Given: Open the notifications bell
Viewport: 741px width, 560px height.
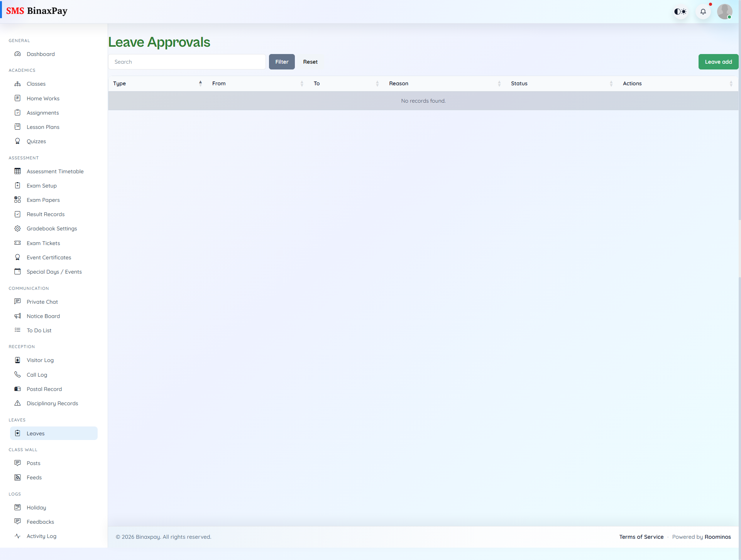Looking at the screenshot, I should coord(703,12).
